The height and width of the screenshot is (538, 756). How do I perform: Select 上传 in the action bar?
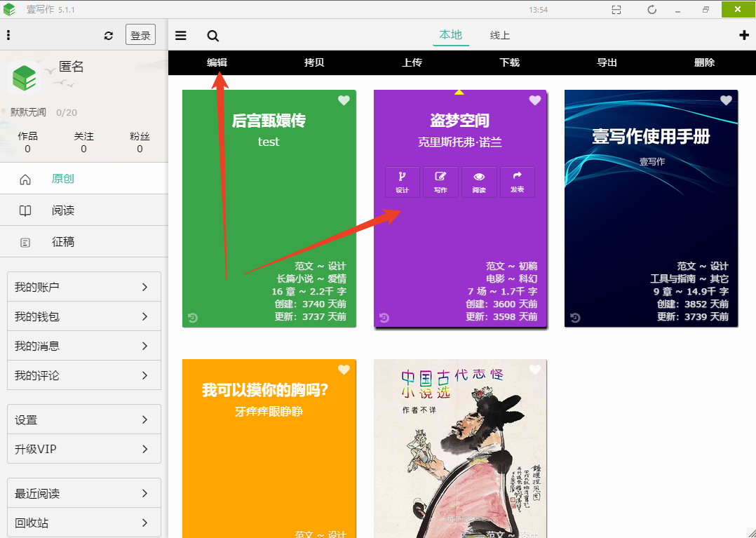pyautogui.click(x=412, y=62)
